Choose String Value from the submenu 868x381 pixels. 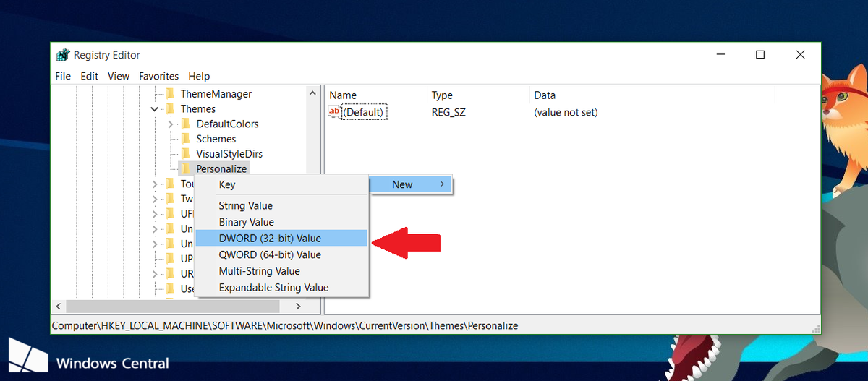click(x=283, y=206)
